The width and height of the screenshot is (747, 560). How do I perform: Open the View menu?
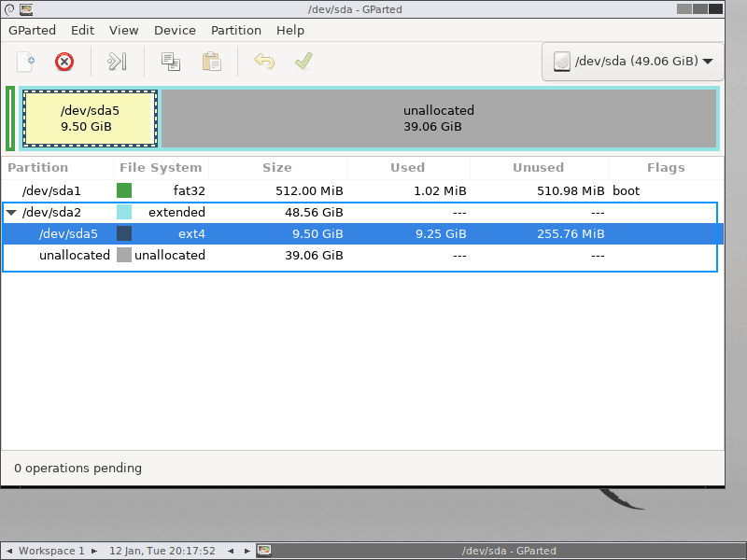124,30
